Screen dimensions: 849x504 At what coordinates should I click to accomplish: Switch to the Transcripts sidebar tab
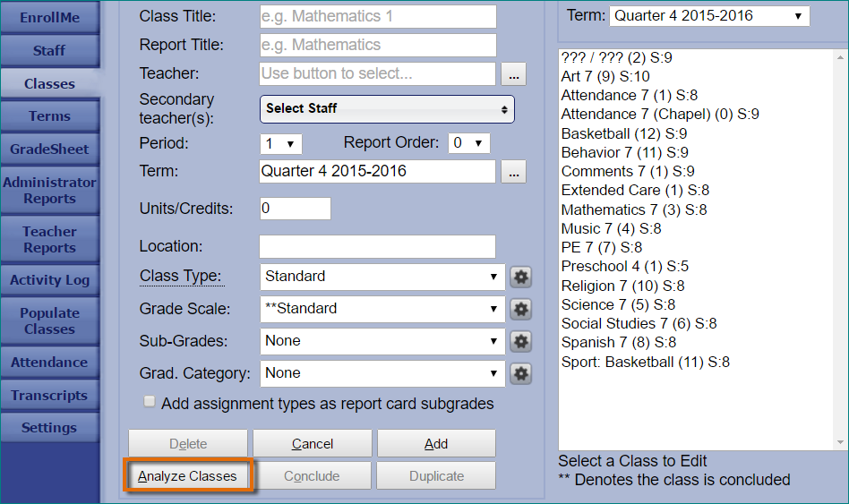pos(49,396)
